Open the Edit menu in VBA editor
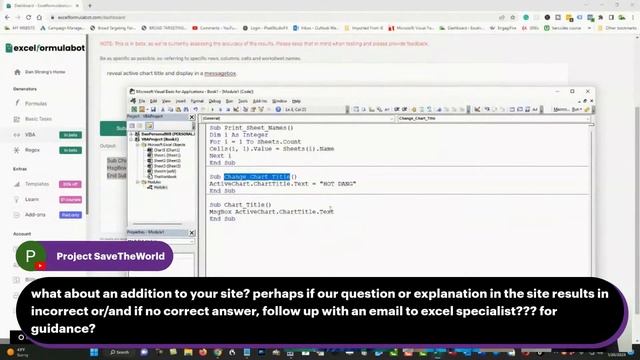Viewport: 640px width, 360px height. pyautogui.click(x=153, y=101)
